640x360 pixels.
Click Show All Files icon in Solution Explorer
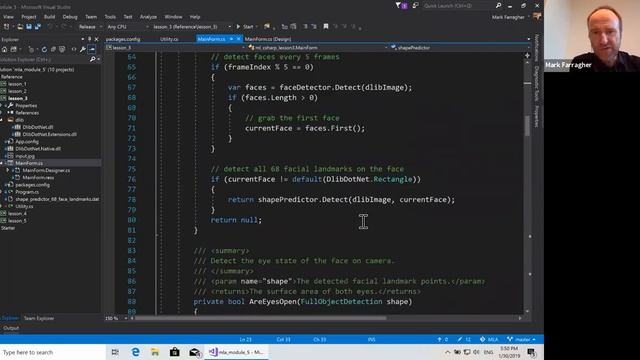(x=62, y=49)
